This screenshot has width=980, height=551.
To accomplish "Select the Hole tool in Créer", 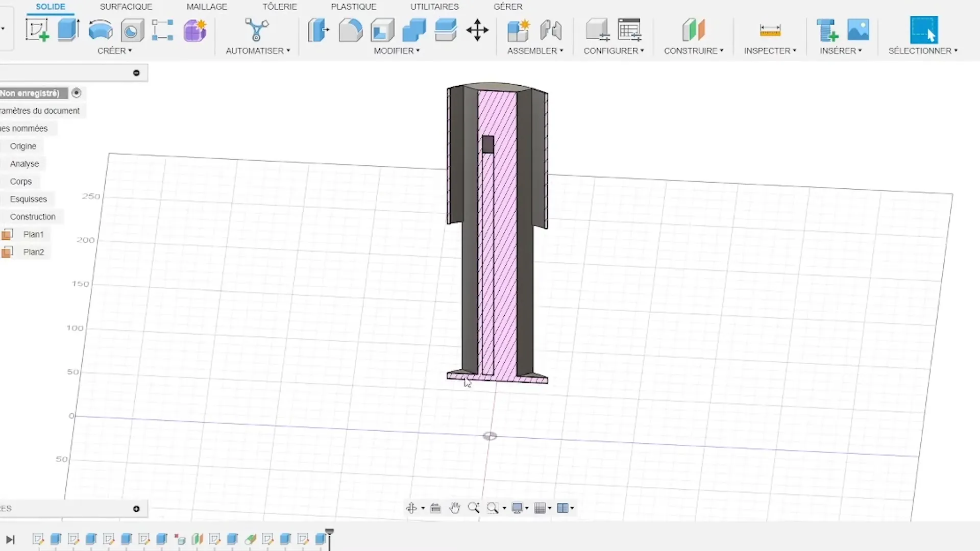I will 132,31.
